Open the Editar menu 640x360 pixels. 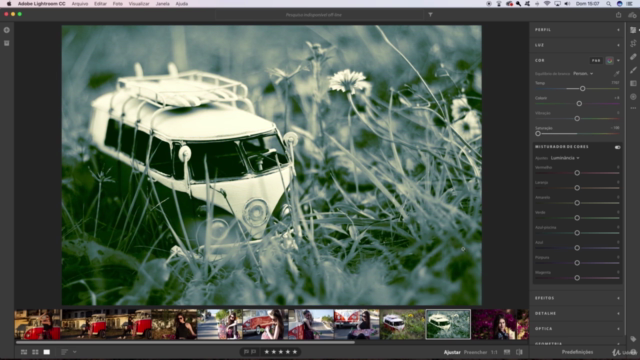100,4
